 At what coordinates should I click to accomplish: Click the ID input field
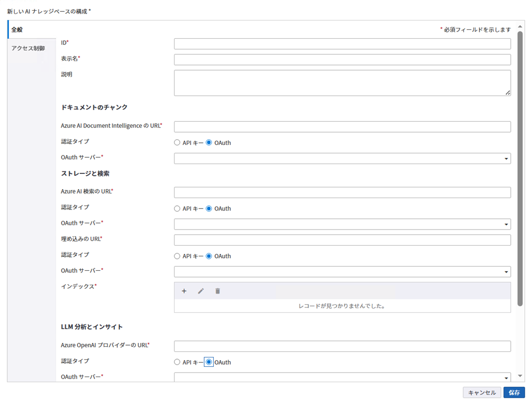pyautogui.click(x=342, y=44)
